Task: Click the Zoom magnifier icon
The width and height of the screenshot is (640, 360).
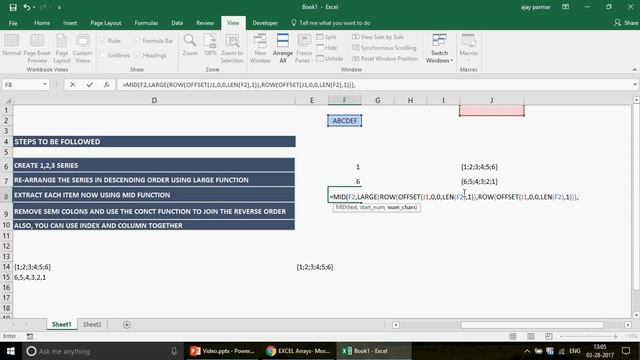Action: click(x=190, y=45)
